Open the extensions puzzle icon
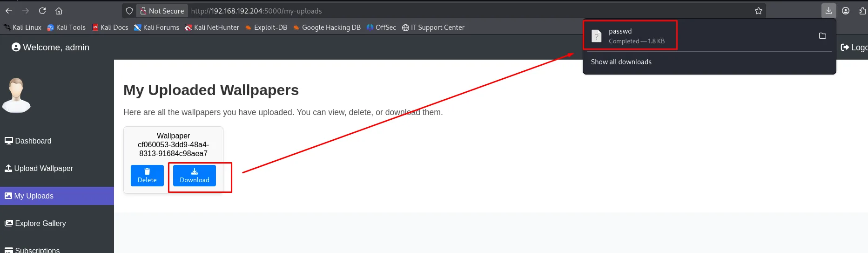Image resolution: width=868 pixels, height=253 pixels. [862, 11]
